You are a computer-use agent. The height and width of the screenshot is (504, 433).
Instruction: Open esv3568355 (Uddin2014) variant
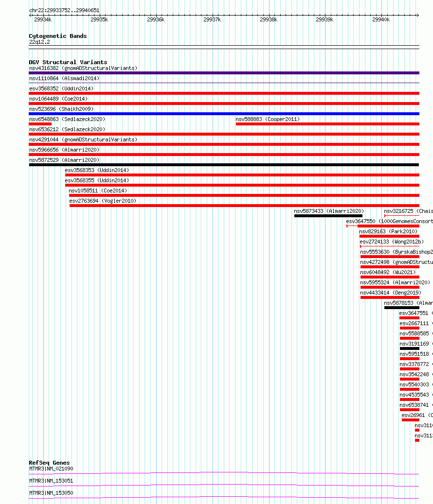[97, 181]
